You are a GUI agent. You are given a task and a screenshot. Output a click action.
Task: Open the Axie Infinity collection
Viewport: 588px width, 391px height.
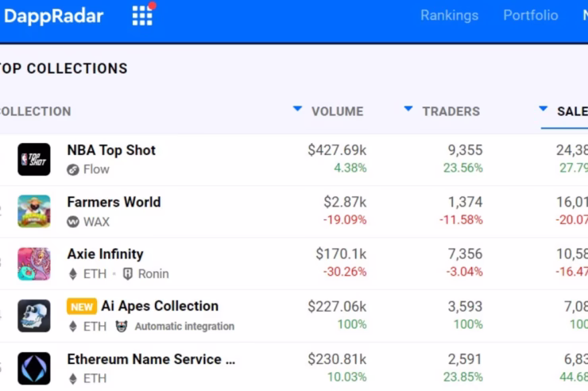pyautogui.click(x=105, y=254)
